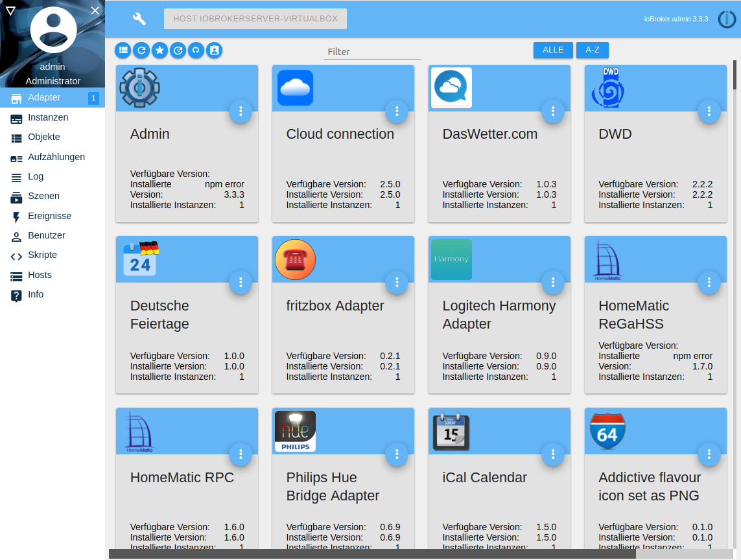Click the iCal Calendar icon
Image resolution: width=741 pixels, height=560 pixels.
451,431
